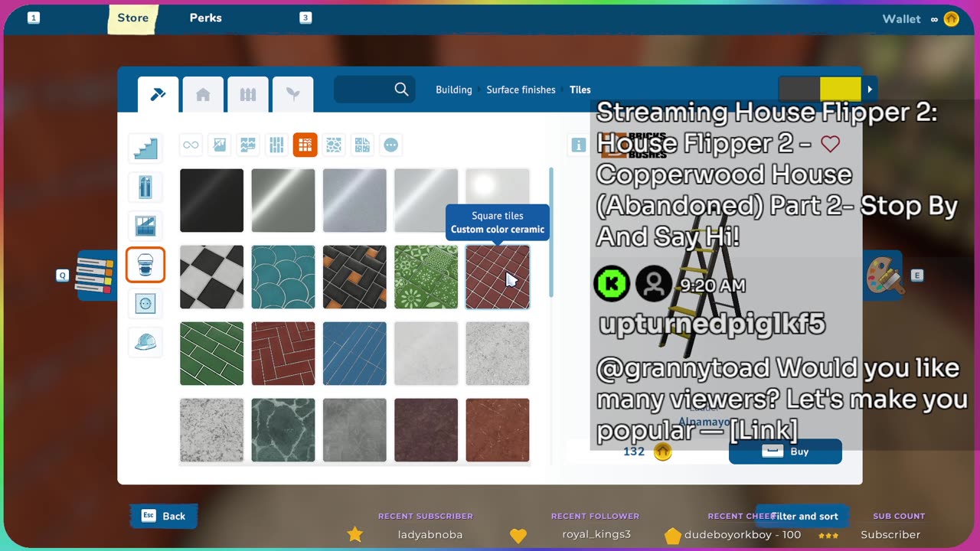Select the doors category icon
Viewport: 980px width, 551px height.
pyautogui.click(x=145, y=187)
